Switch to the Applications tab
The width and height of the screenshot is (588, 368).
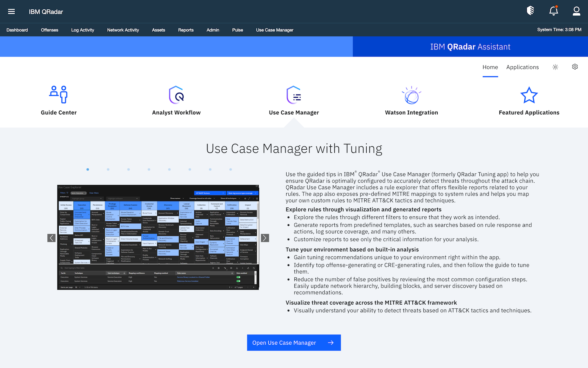pos(522,67)
